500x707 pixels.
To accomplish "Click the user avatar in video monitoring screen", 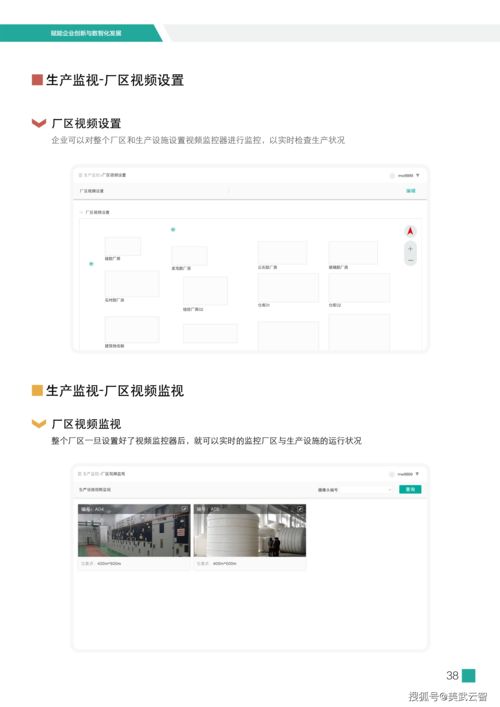I will 391,474.
